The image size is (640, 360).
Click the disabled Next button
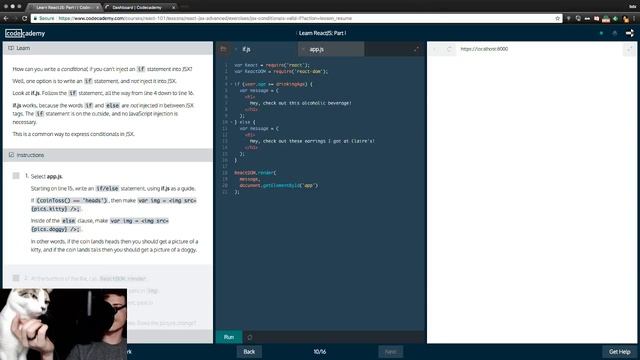coord(391,351)
